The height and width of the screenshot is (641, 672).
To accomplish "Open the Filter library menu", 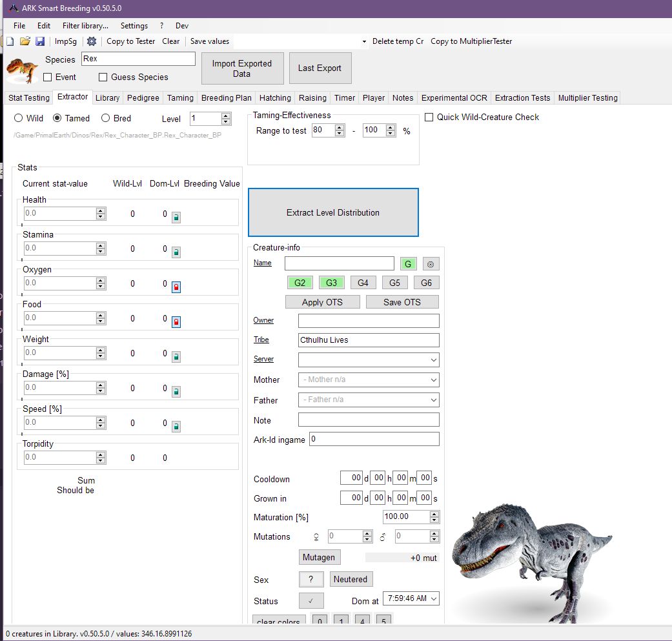I will (x=85, y=26).
